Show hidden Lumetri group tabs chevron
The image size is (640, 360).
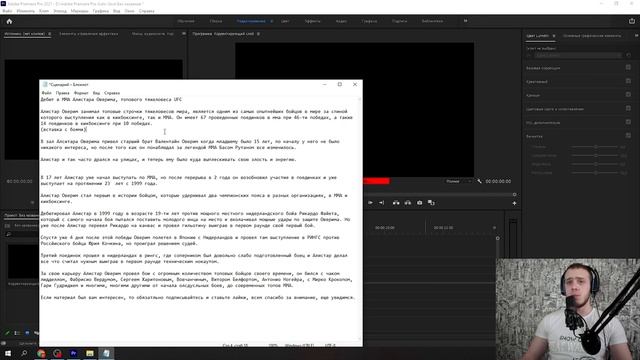[x=636, y=36]
